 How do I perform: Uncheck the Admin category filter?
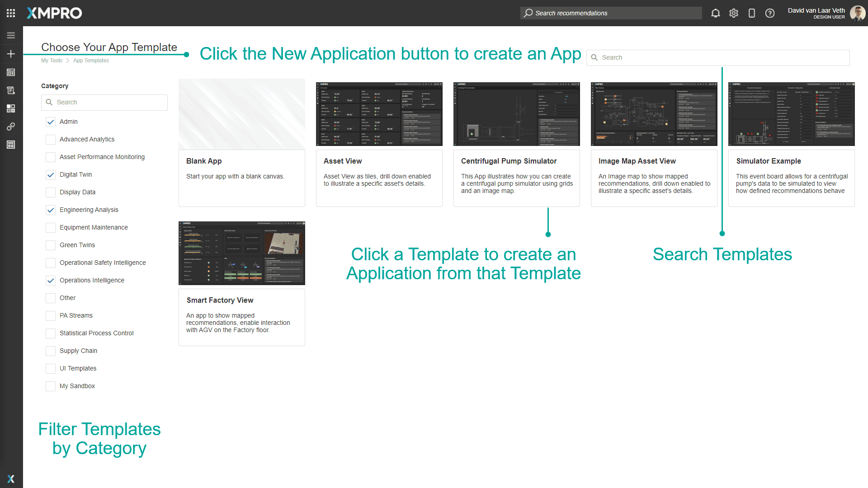click(50, 122)
